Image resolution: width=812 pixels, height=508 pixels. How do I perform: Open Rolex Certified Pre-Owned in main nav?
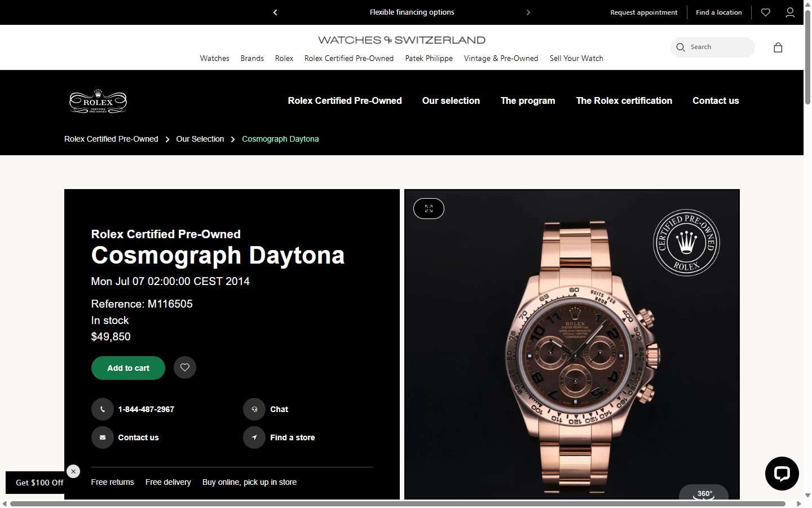(x=349, y=58)
